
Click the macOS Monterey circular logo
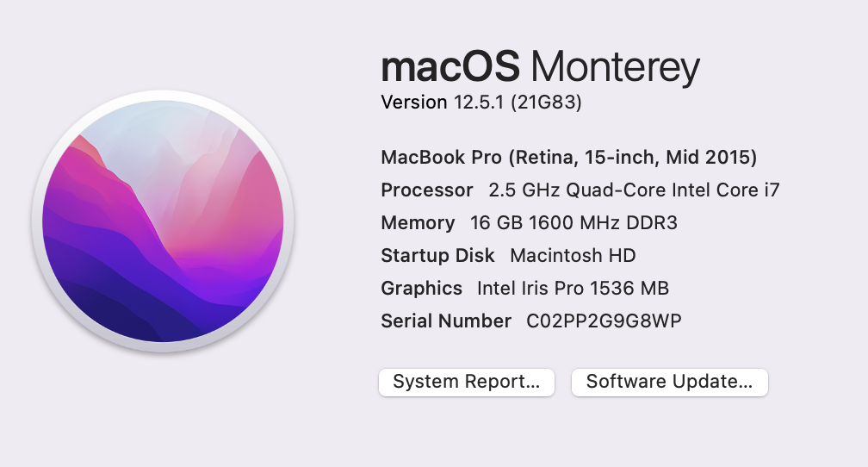tap(163, 221)
